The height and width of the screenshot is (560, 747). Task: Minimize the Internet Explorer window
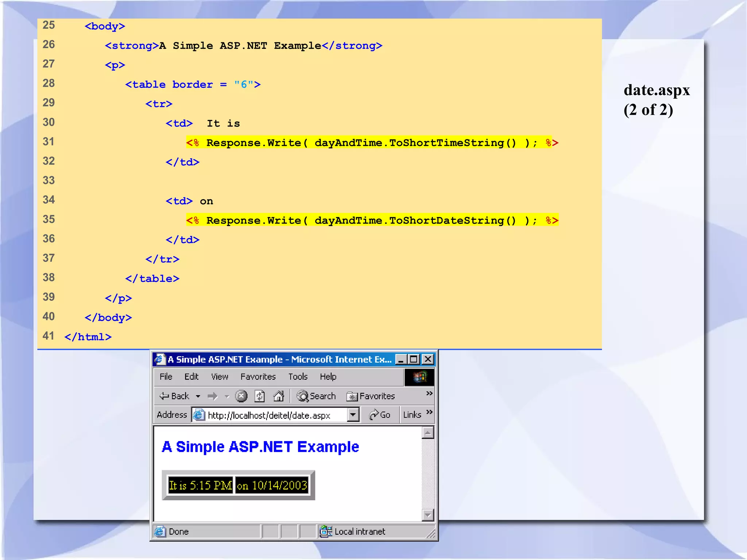pyautogui.click(x=401, y=359)
